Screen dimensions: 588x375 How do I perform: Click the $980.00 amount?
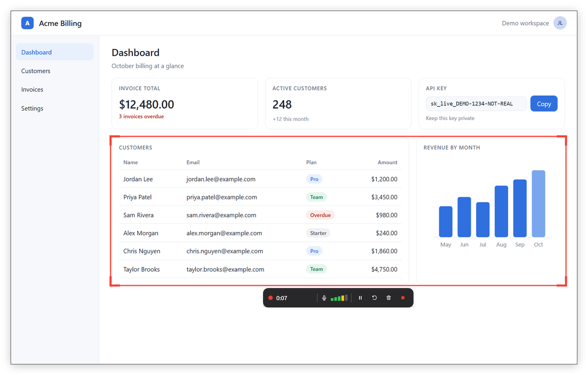[x=387, y=215]
